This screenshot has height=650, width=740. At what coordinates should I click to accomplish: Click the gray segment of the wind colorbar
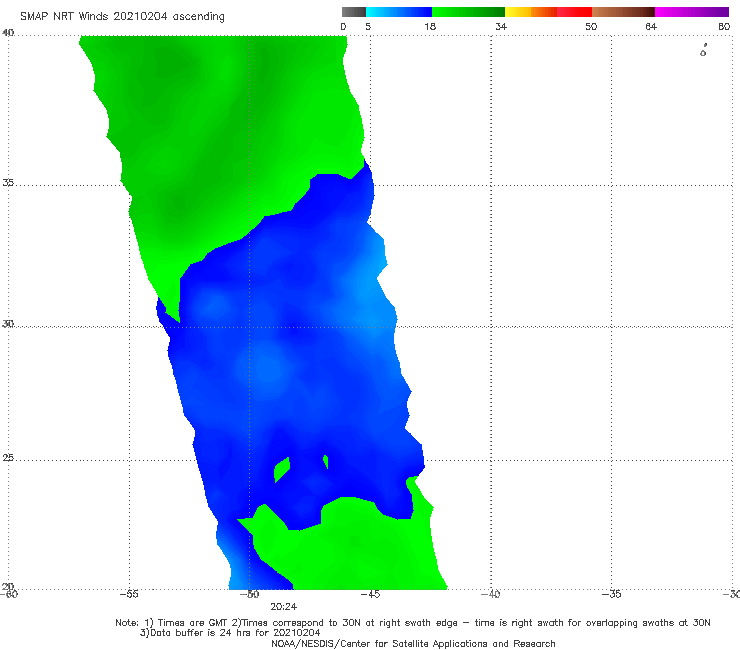354,12
